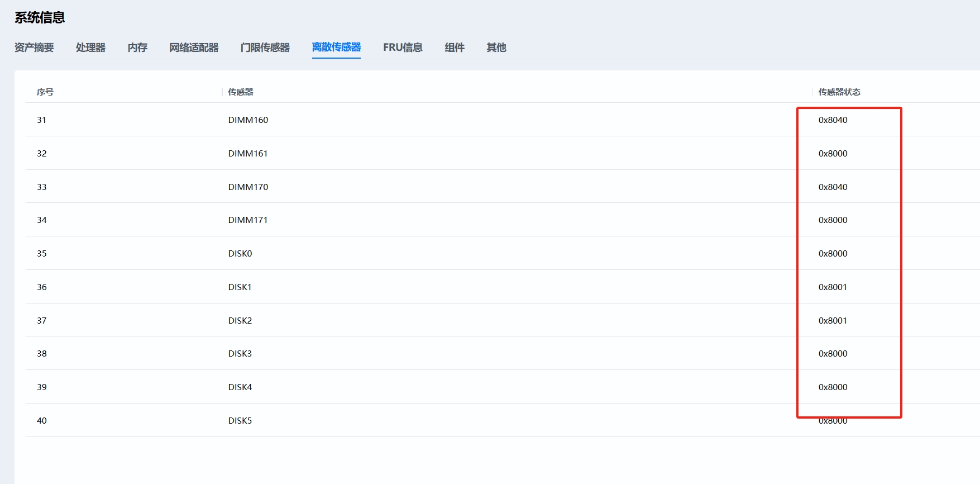Switch to the 处理器 tab
This screenshot has width=980, height=484.
[90, 48]
